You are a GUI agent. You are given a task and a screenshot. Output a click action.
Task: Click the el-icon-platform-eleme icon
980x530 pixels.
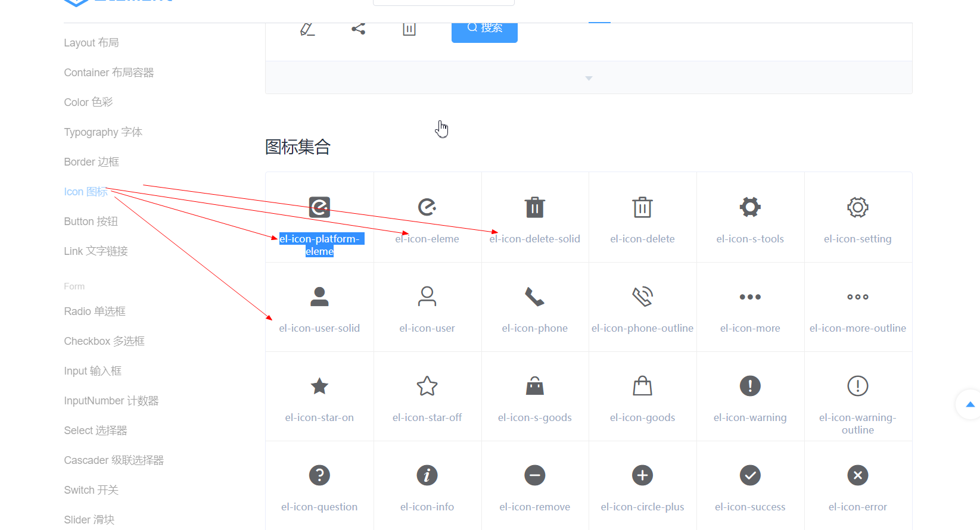[319, 207]
